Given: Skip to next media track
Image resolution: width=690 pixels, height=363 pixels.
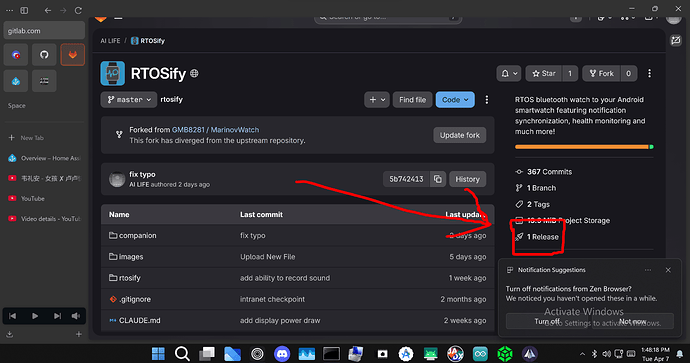Looking at the screenshot, I should (x=57, y=316).
